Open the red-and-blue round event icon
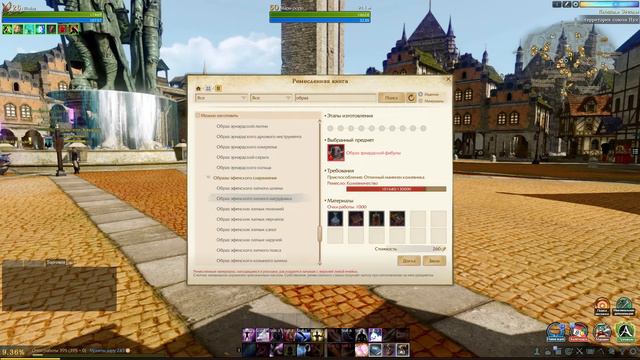 [x=579, y=332]
